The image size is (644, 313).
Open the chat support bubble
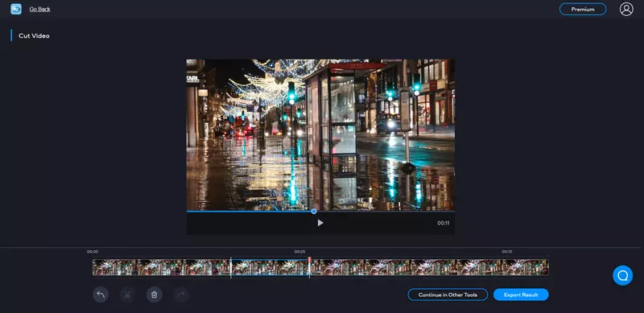[622, 275]
